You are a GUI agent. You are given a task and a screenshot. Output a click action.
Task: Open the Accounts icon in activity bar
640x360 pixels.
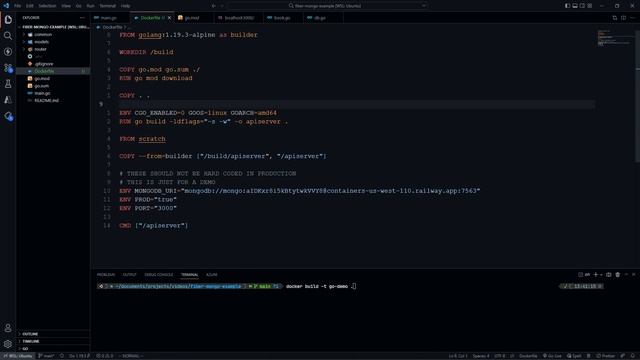[x=8, y=328]
